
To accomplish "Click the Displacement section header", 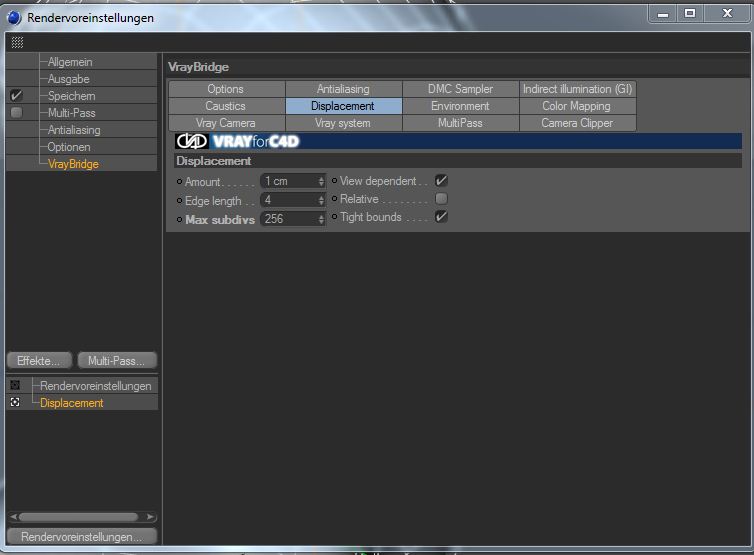I will coord(458,161).
